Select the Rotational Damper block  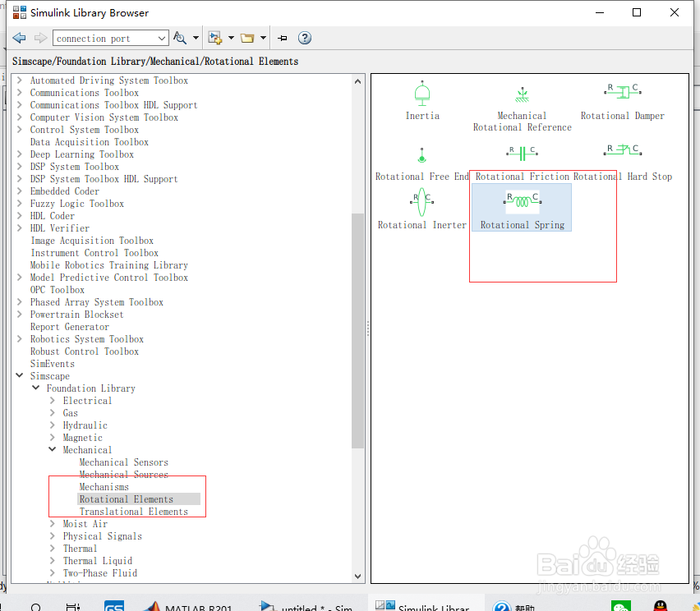point(622,102)
